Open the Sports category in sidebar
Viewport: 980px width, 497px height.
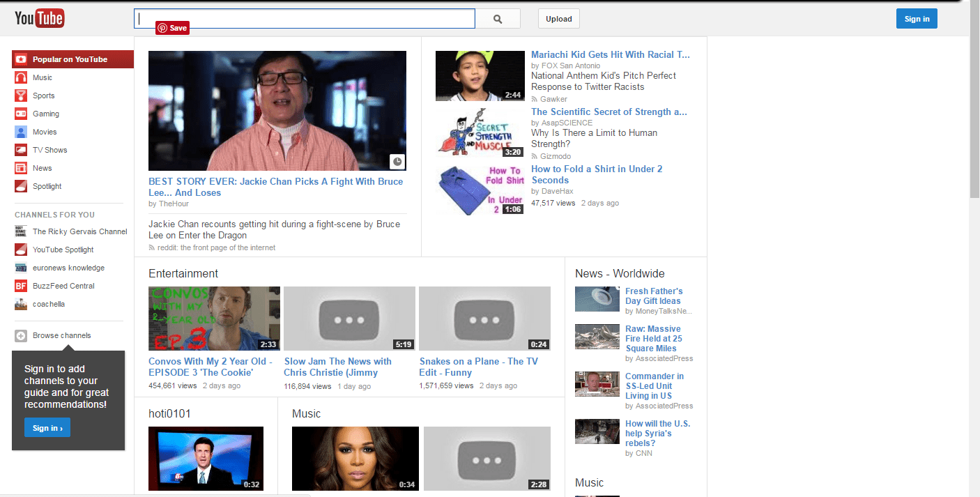43,95
